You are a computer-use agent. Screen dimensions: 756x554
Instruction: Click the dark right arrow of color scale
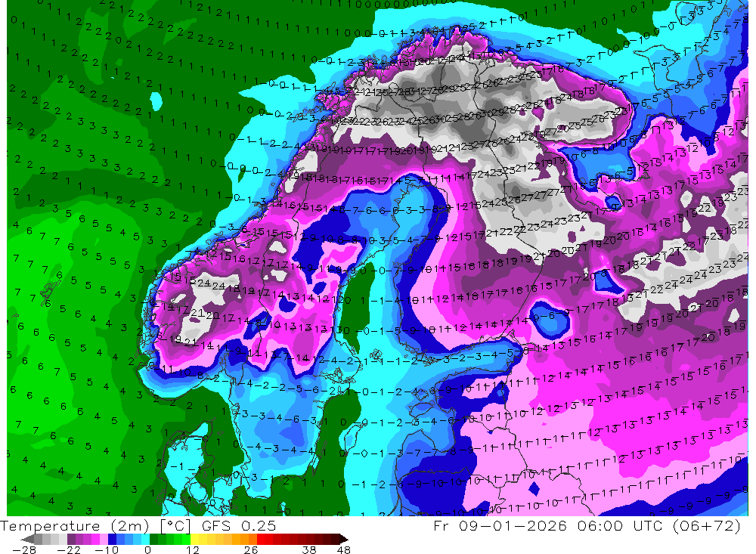point(344,539)
